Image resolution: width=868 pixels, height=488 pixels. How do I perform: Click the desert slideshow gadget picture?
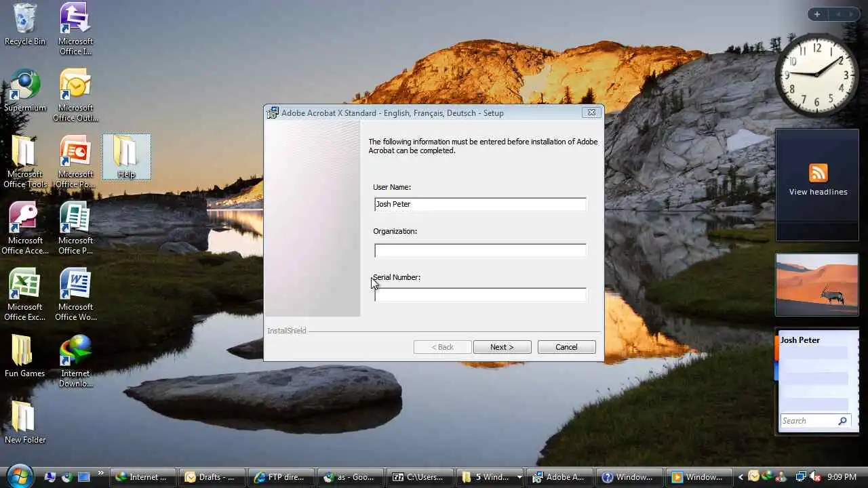(x=817, y=285)
